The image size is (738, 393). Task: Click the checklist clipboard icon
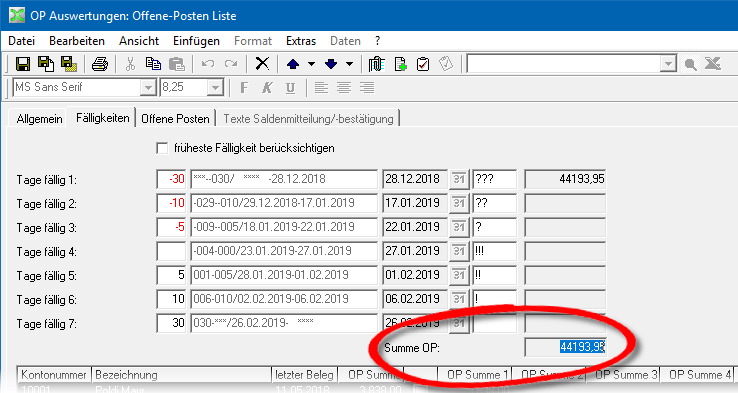(423, 64)
